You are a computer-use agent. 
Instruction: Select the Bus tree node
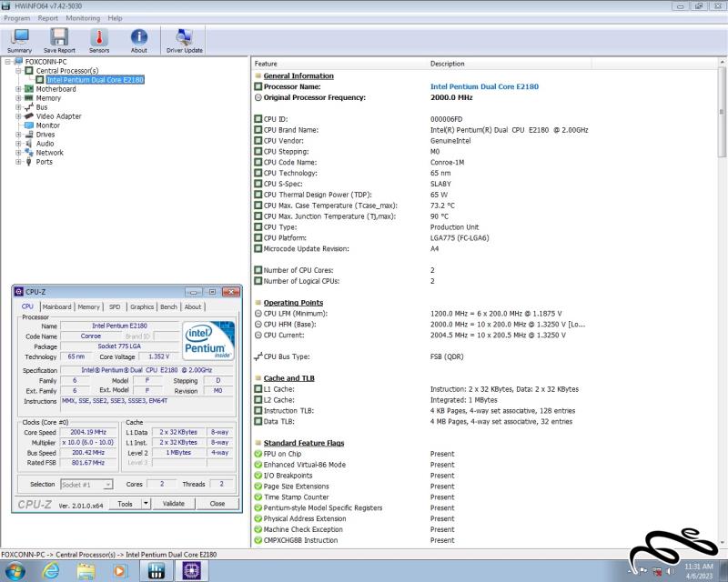click(42, 107)
